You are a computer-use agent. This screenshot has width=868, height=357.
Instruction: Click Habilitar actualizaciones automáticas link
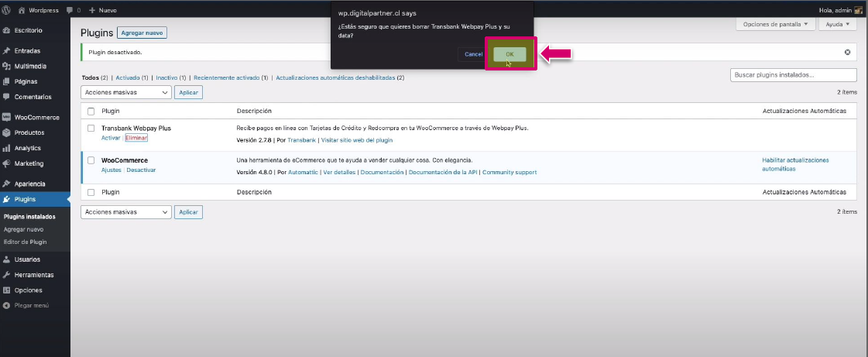coord(795,164)
